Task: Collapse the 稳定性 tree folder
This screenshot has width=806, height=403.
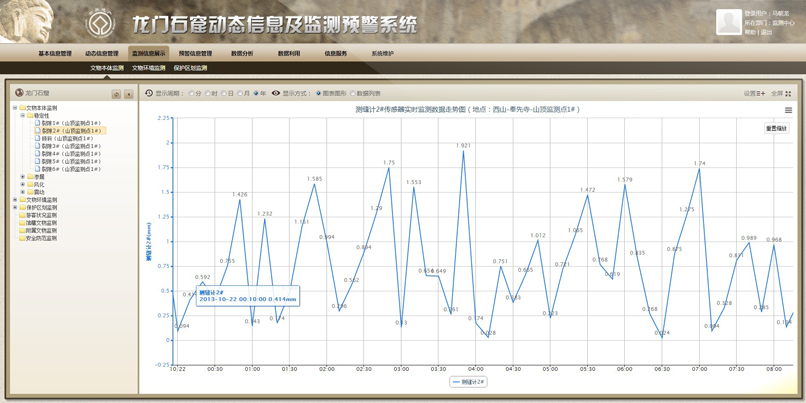Action: [x=23, y=116]
